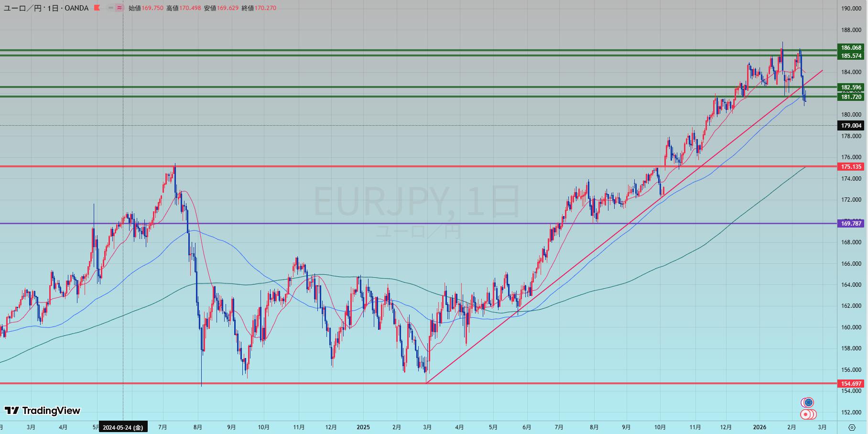Click the 2024-05-24 date label on time axis

[x=123, y=427]
